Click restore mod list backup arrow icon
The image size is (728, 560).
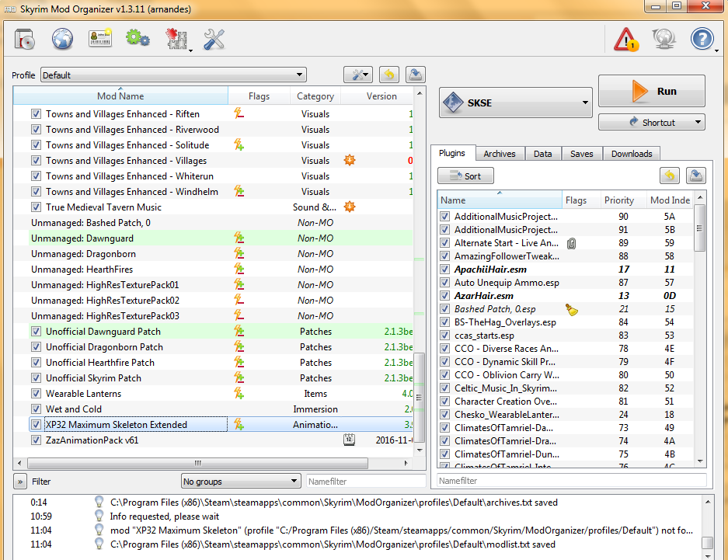pos(389,75)
